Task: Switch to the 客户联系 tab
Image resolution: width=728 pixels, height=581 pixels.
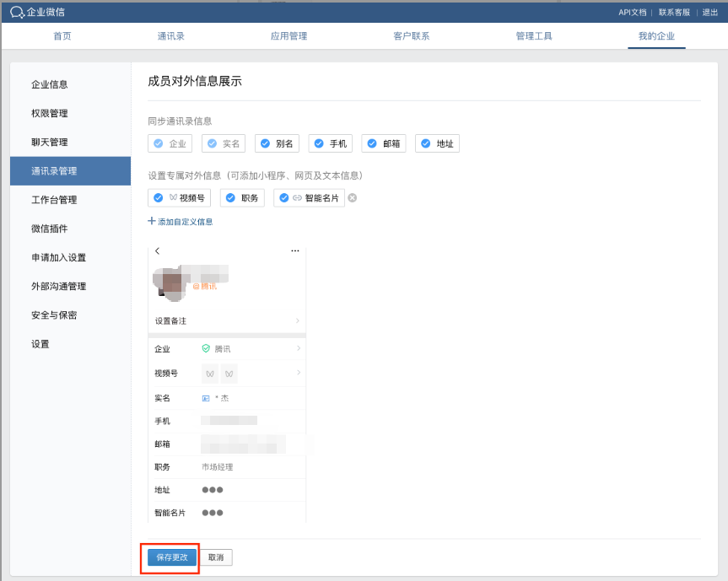Action: (412, 35)
